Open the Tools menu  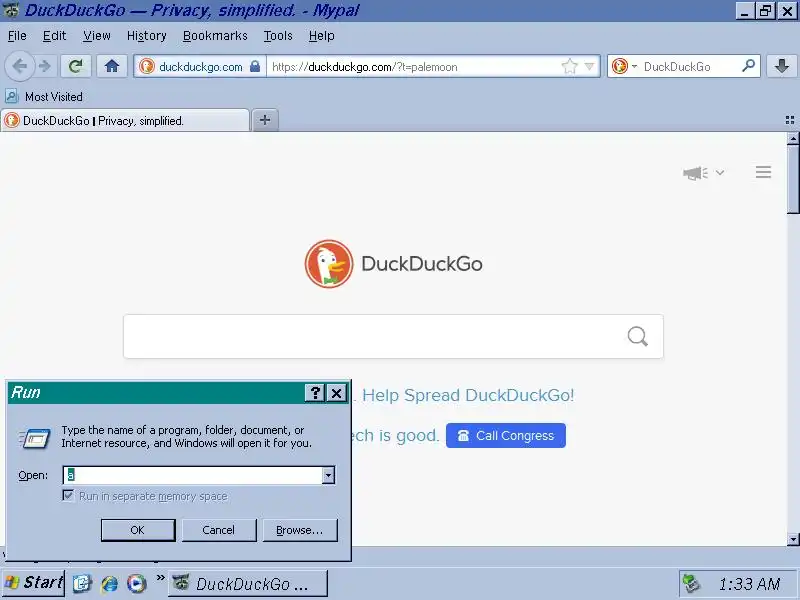(278, 36)
